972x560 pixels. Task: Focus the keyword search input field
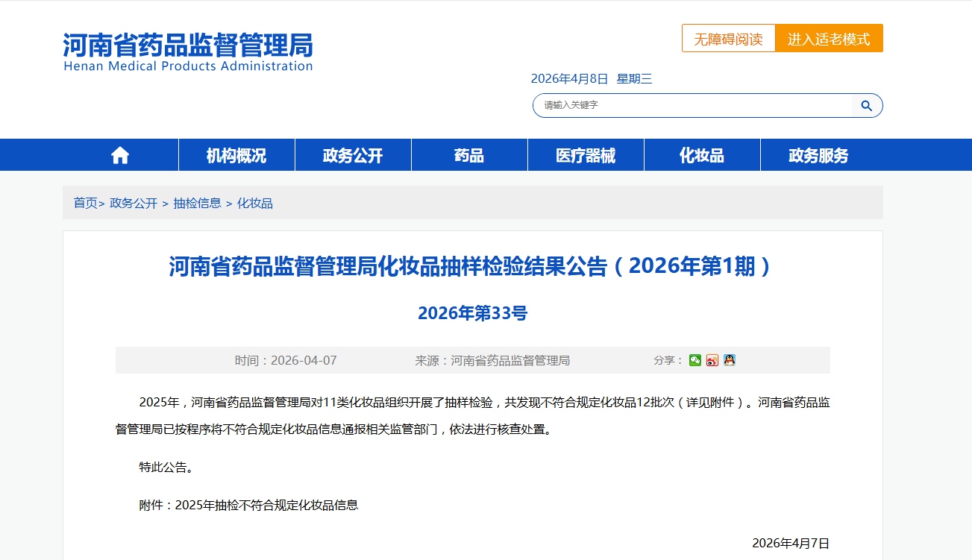point(692,106)
